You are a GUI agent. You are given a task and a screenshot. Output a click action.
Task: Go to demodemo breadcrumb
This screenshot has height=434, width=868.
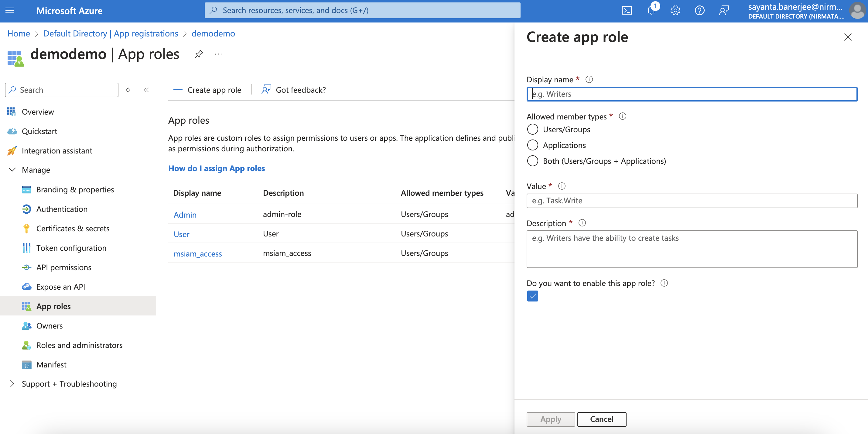[213, 33]
